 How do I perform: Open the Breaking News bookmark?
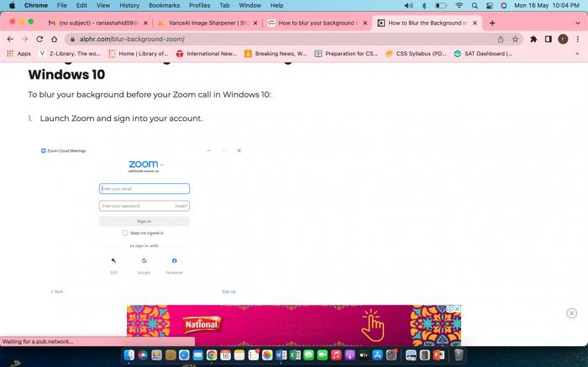pos(276,54)
